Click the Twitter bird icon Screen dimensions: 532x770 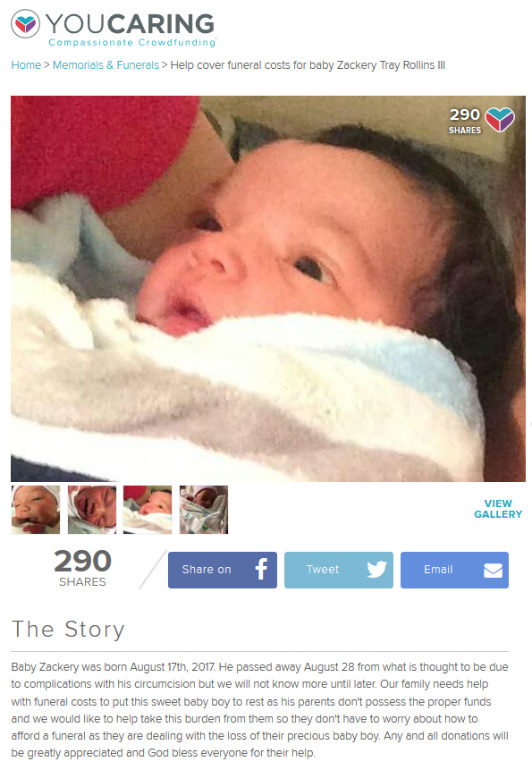pyautogui.click(x=377, y=570)
